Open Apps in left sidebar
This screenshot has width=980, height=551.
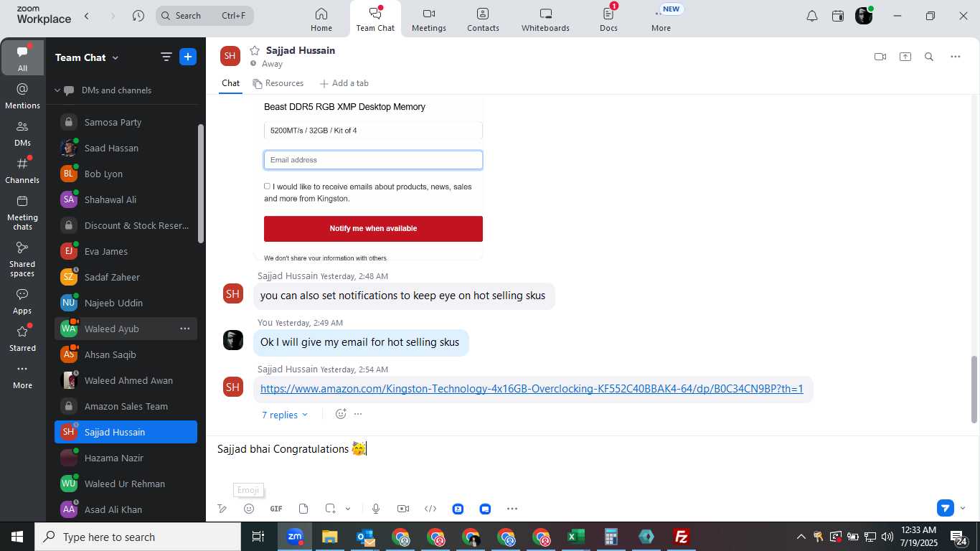22,301
